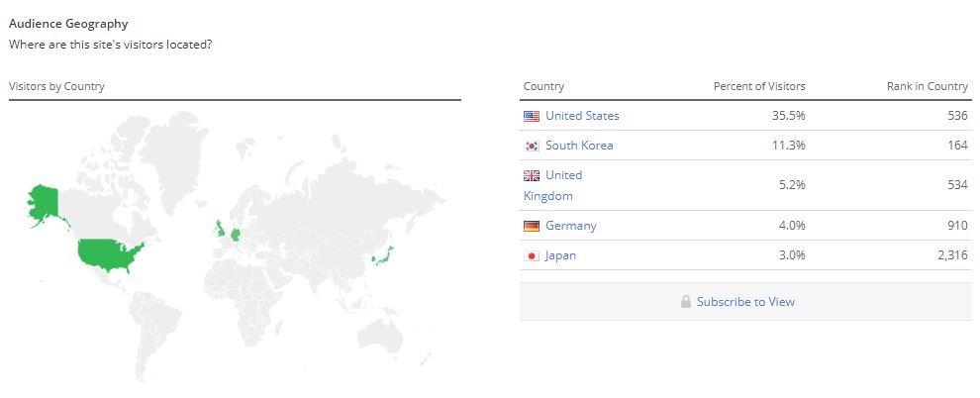This screenshot has height=398, width=980.
Task: Open the Germany country link
Action: (571, 226)
